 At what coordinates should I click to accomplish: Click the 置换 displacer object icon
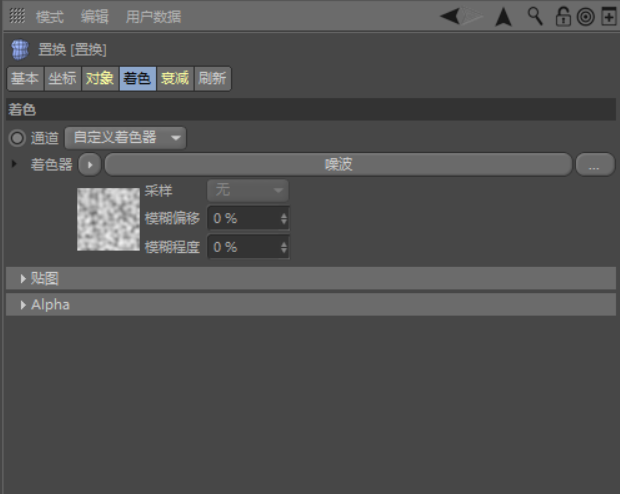[19, 50]
